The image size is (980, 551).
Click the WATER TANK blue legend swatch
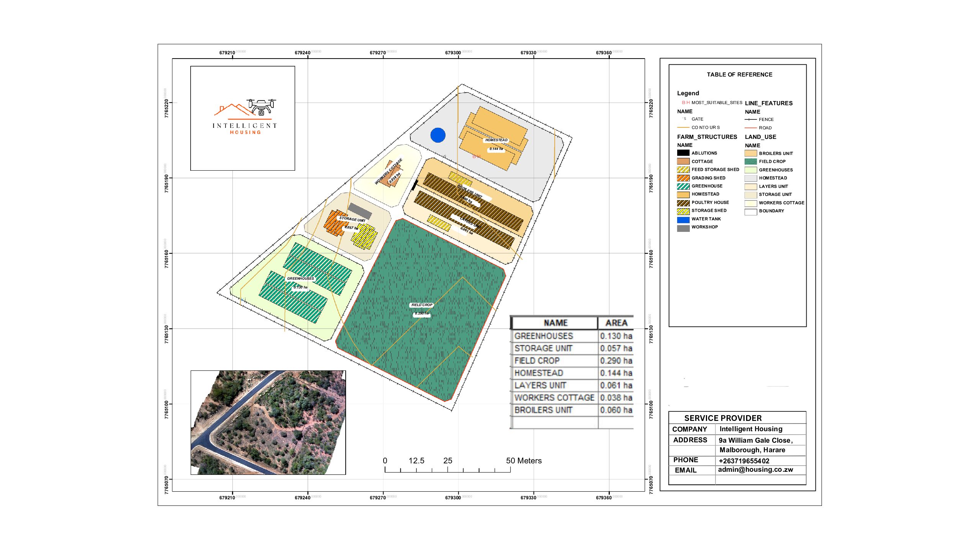pos(683,220)
